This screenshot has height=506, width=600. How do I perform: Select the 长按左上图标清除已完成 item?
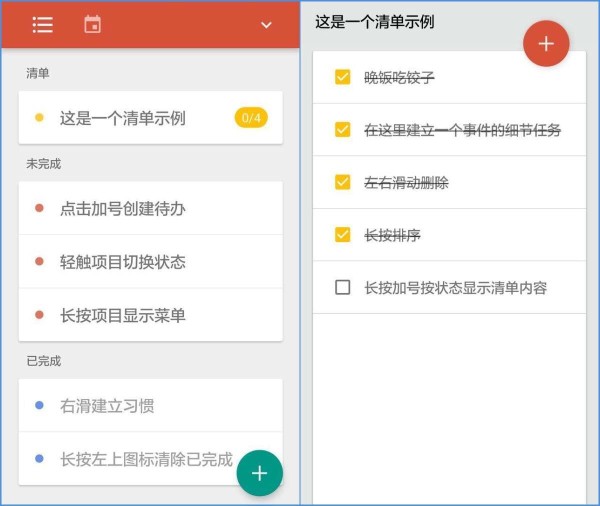150,459
